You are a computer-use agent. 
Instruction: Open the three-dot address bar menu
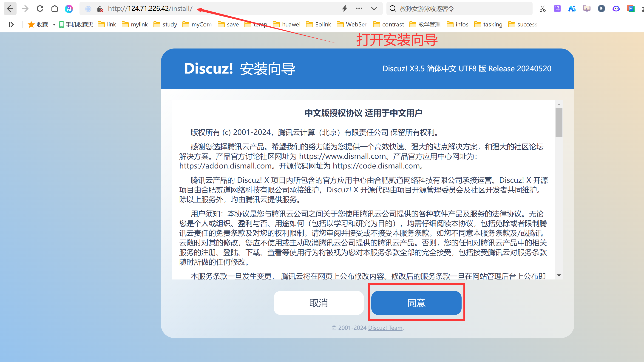(x=359, y=9)
